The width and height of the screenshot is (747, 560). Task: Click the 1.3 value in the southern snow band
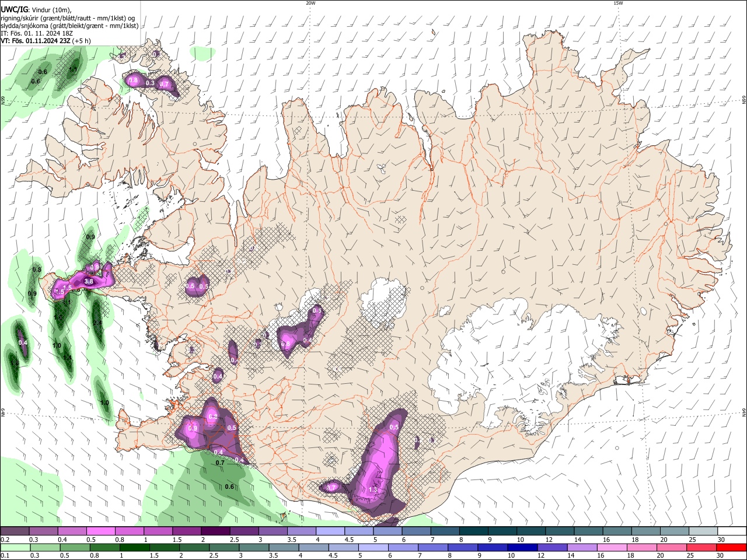click(373, 489)
